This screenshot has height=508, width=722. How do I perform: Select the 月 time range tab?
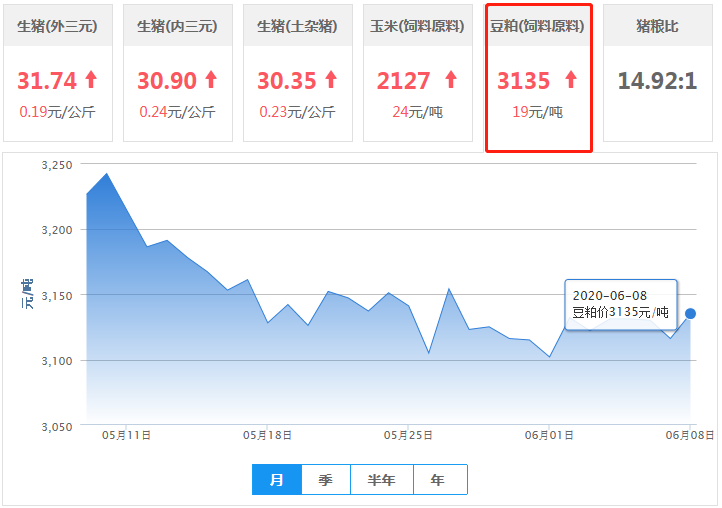(x=277, y=480)
